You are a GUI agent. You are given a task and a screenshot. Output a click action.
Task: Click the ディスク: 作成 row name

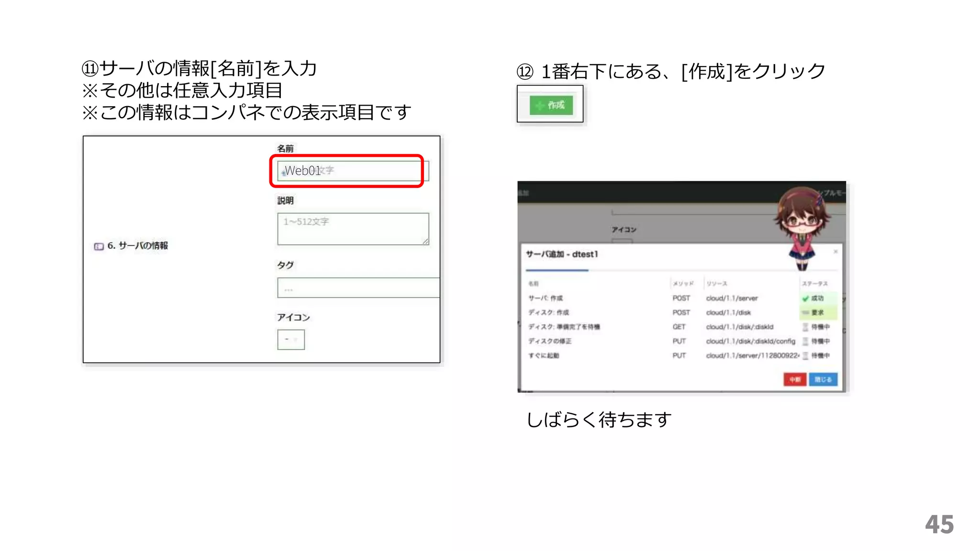tap(548, 312)
